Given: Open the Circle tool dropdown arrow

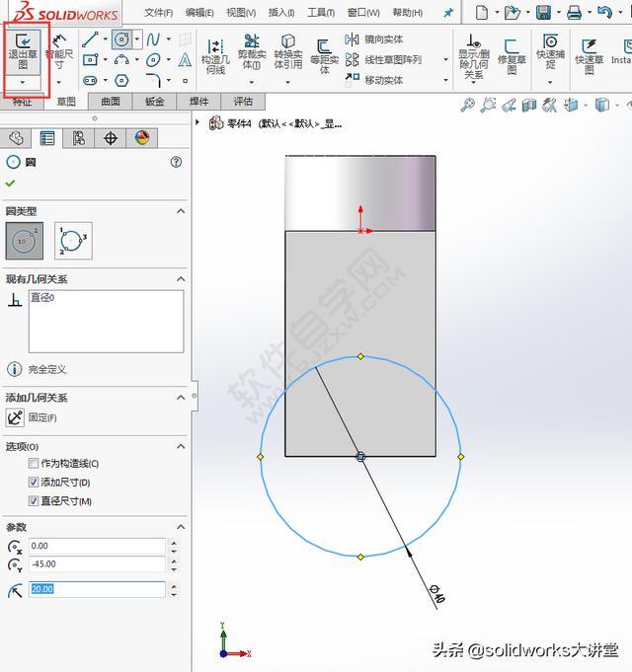Looking at the screenshot, I should pyautogui.click(x=137, y=39).
